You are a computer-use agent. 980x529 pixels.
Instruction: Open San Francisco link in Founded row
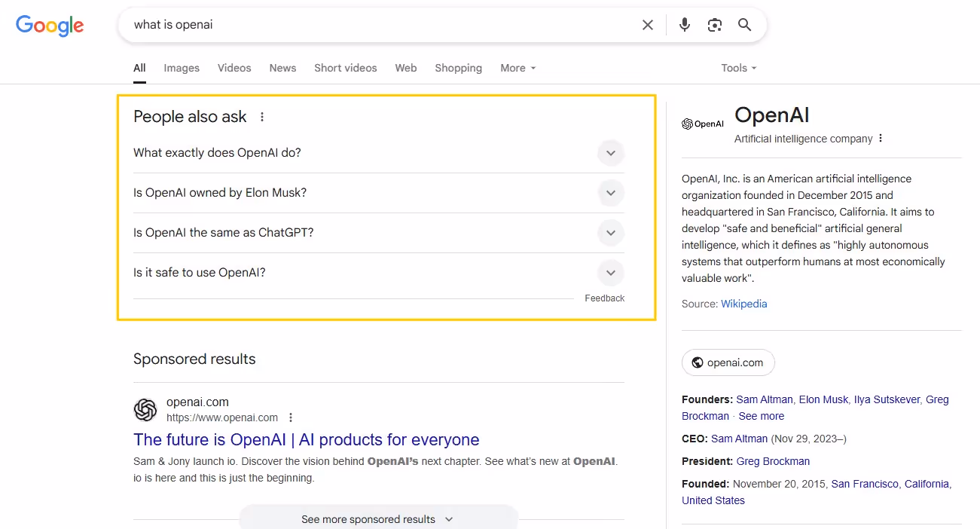pyautogui.click(x=865, y=484)
